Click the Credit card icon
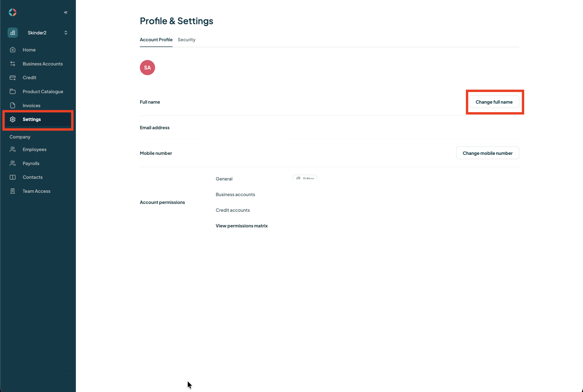The width and height of the screenshot is (583, 392). point(13,78)
